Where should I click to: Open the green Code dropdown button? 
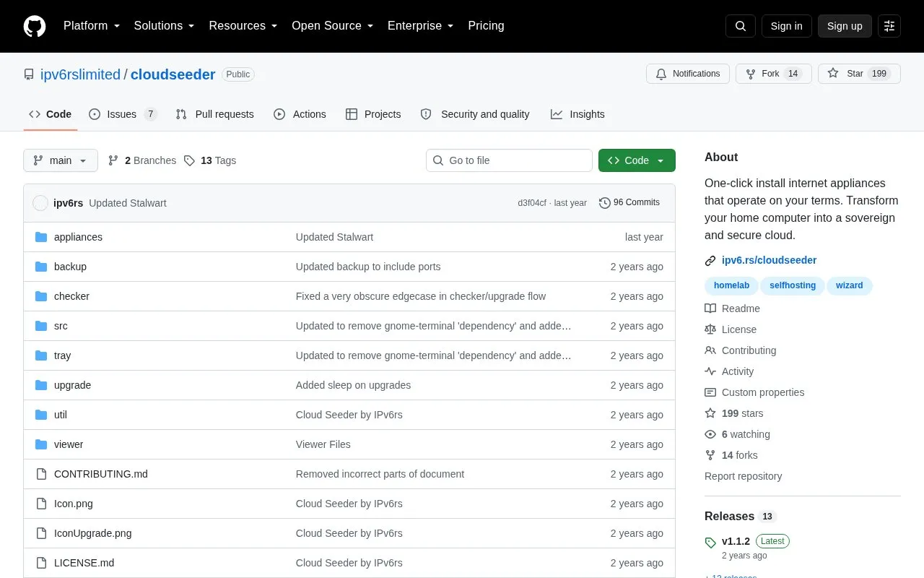pos(637,160)
